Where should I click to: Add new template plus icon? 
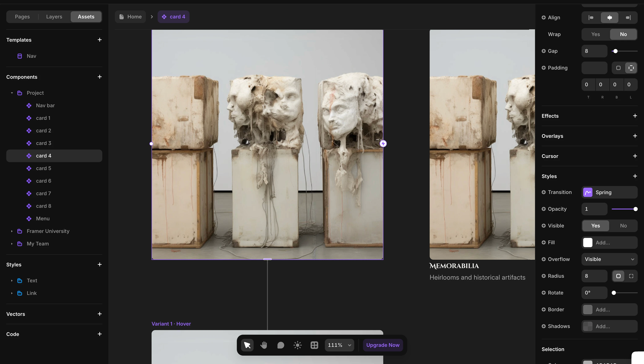point(100,40)
